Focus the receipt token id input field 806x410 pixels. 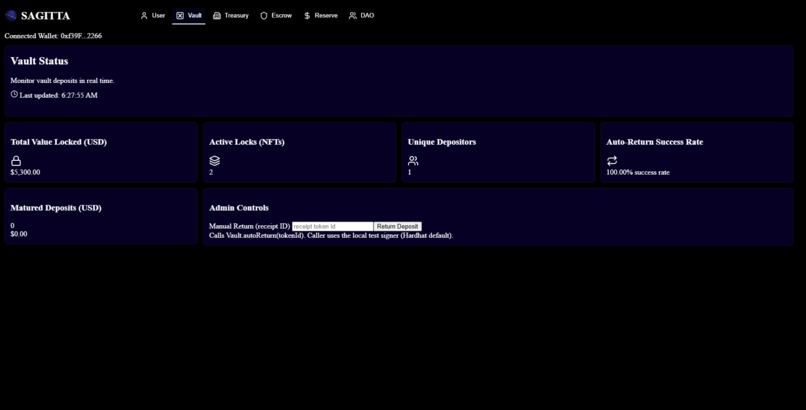click(333, 227)
